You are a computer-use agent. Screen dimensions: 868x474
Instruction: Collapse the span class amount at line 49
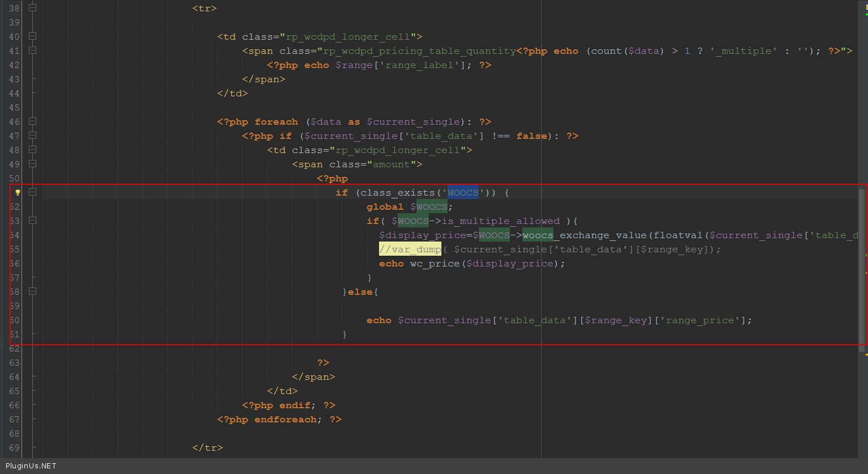[x=32, y=164]
